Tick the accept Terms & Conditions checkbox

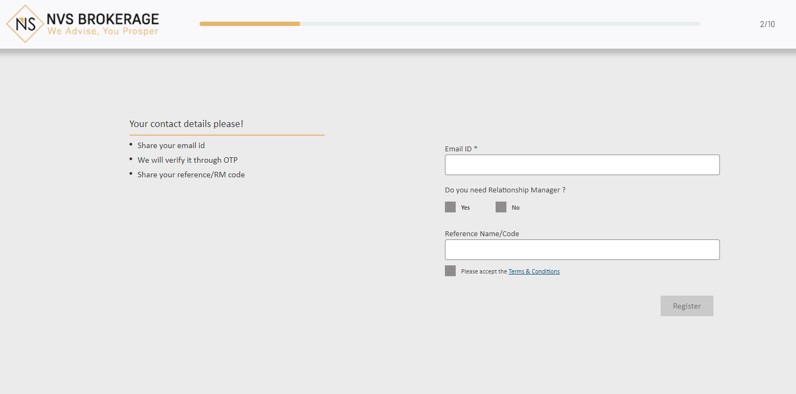(x=450, y=271)
